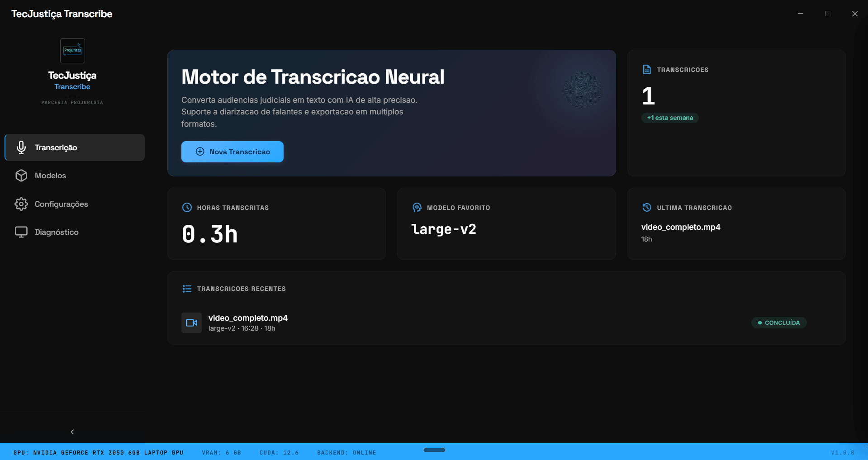Click the GPU NVIDIA GeForce RTX 3050 status entry

99,452
